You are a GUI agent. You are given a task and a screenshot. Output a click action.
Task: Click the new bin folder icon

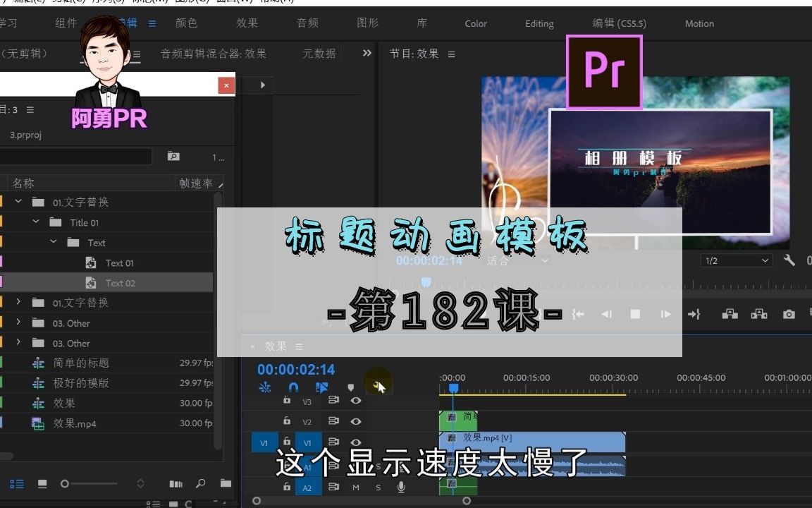click(224, 483)
